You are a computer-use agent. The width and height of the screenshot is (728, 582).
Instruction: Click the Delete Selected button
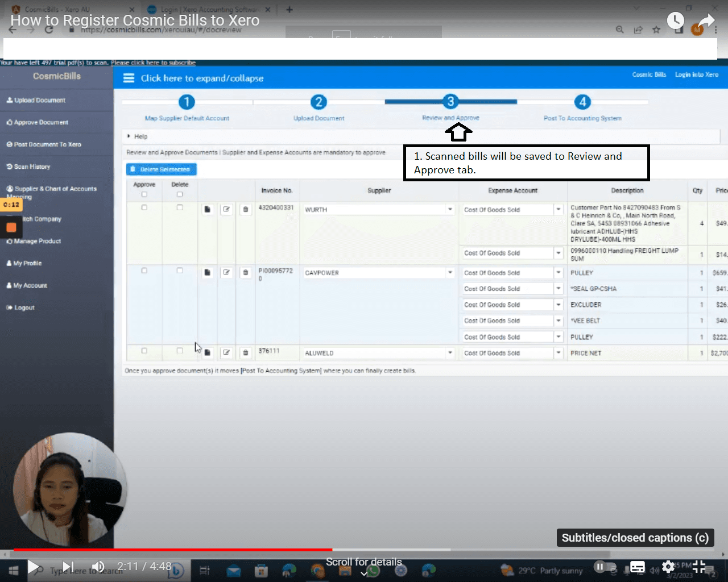tap(162, 169)
